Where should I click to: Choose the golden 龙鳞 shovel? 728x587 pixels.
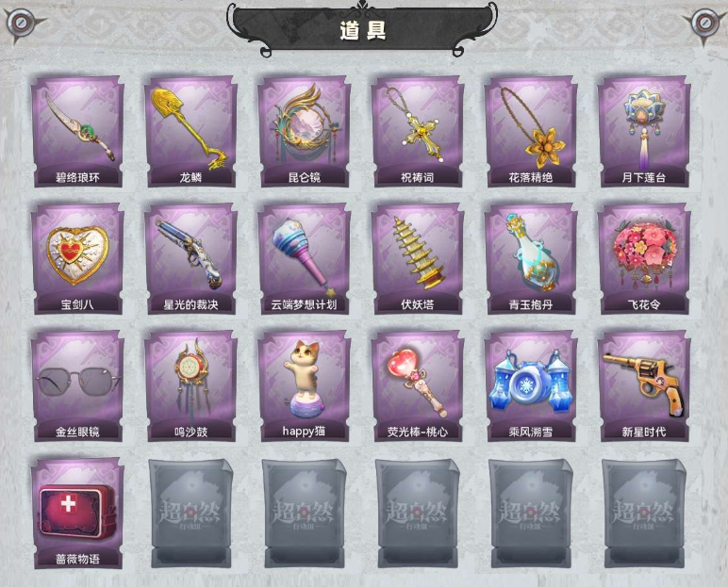190,132
